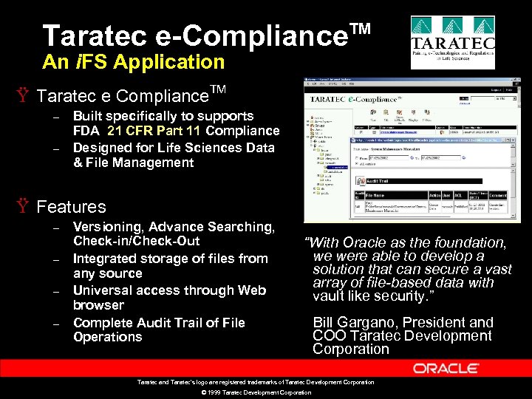This screenshot has height=399, width=532.
Task: Click the Comment column header in Audit Trail
Action: pos(498,195)
